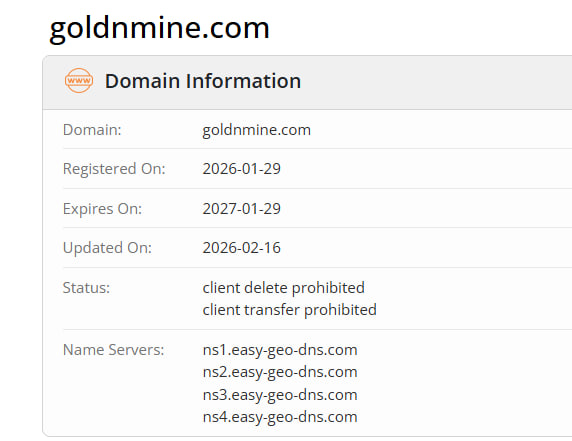This screenshot has height=441, width=572.
Task: Select the registered date 2026-01-29
Action: (241, 169)
